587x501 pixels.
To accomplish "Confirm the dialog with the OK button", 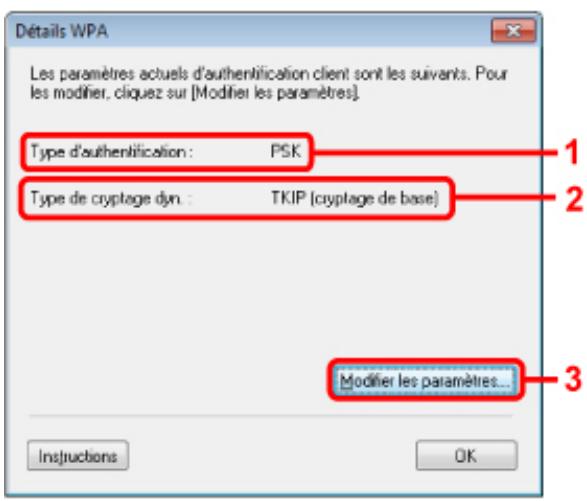I will 466,456.
